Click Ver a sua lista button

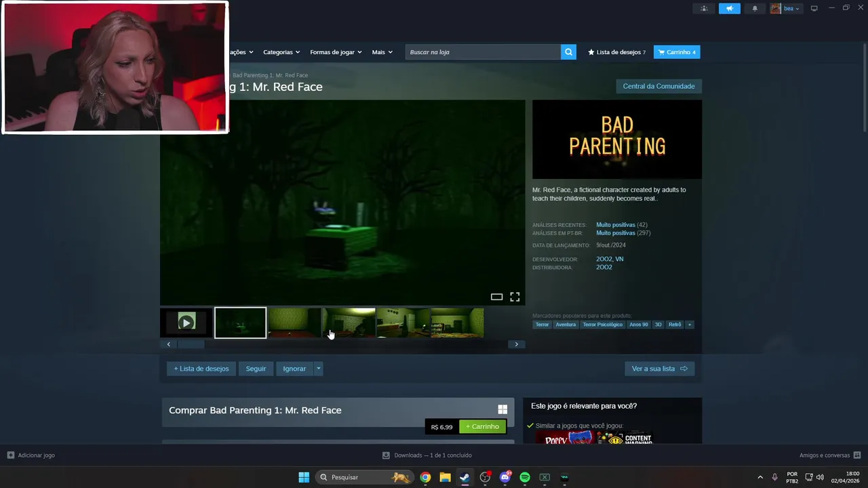pos(659,369)
